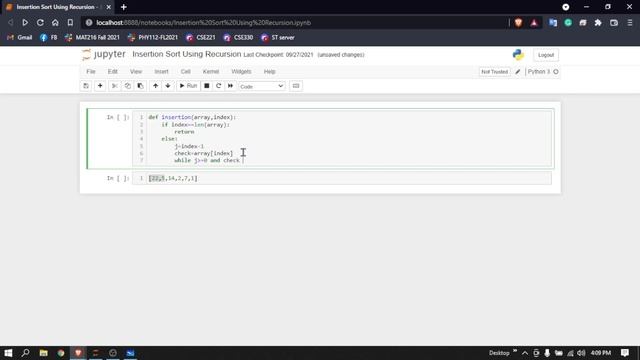Open CSE330 bookmark
This screenshot has width=640, height=360.
coord(238,38)
